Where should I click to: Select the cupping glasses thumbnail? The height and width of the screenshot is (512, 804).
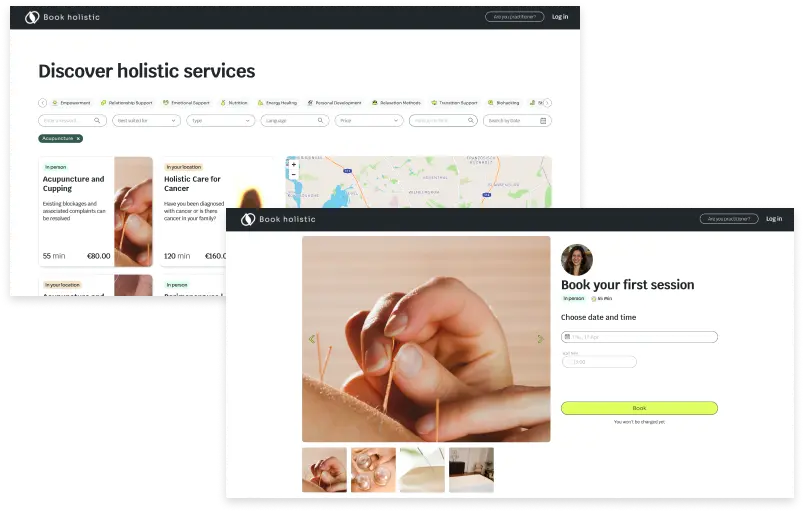coord(373,470)
